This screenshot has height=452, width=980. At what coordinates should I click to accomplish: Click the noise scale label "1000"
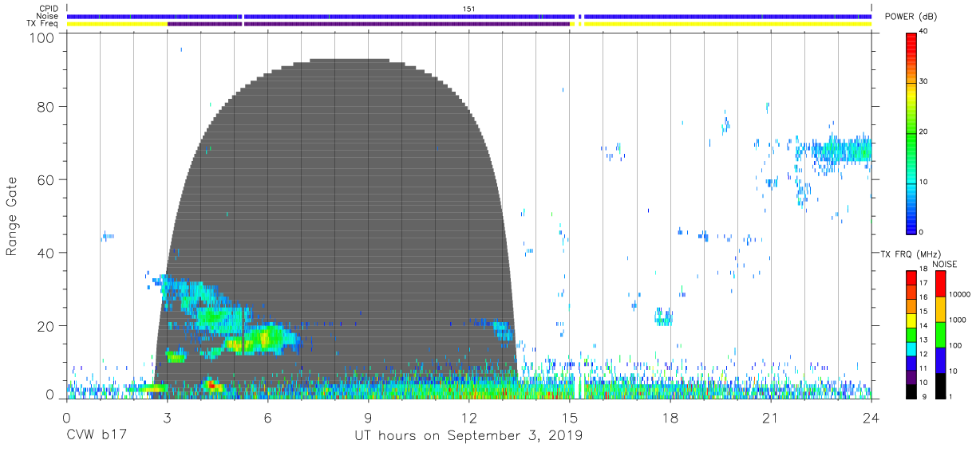[956, 319]
